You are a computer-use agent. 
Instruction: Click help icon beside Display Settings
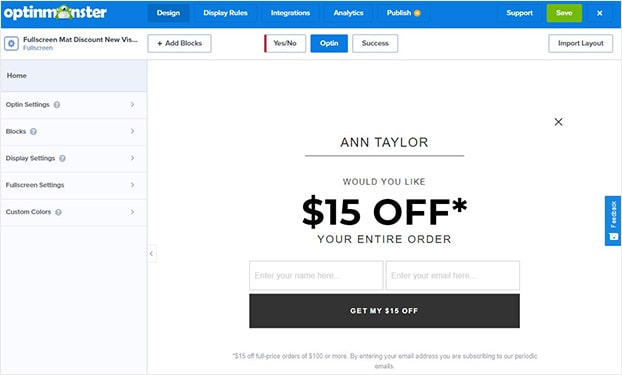click(62, 158)
